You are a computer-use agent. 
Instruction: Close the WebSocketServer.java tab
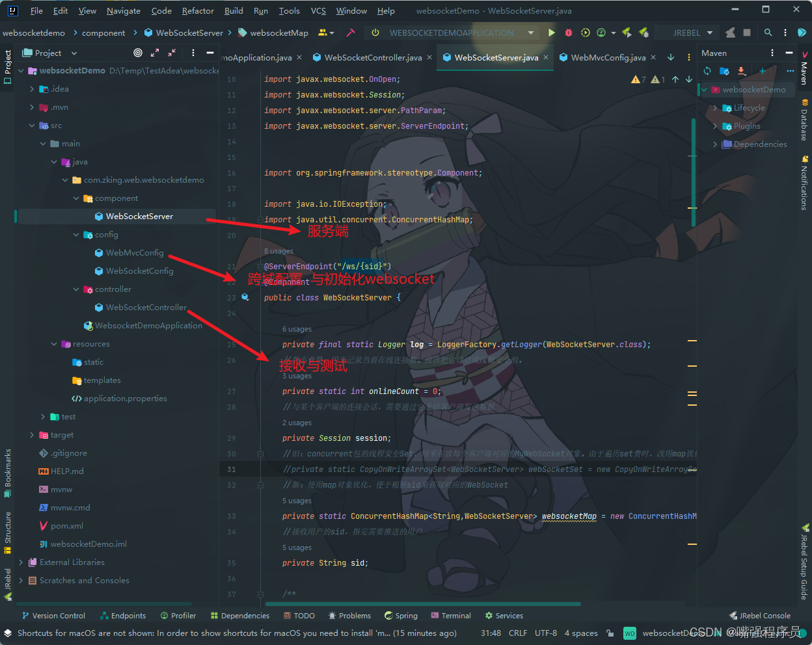(x=546, y=57)
